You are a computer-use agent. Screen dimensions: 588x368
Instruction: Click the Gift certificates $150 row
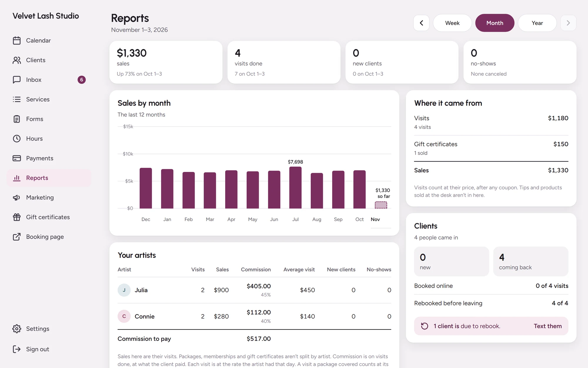[491, 148]
